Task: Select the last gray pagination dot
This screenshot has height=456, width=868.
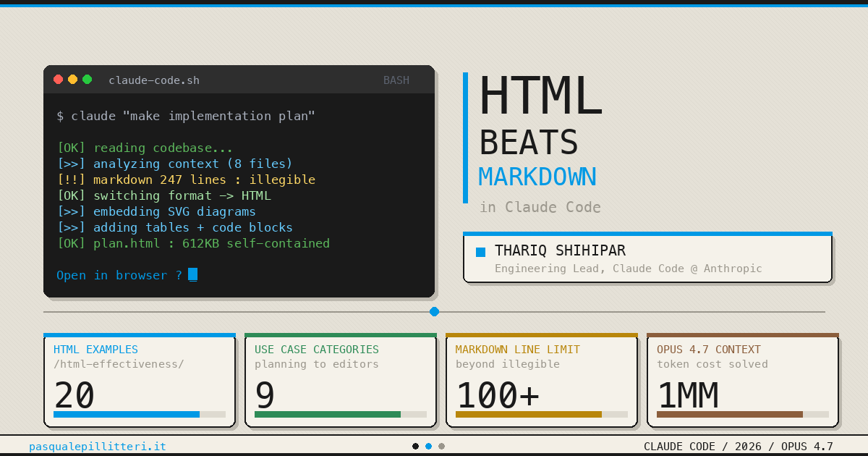Action: click(x=441, y=447)
